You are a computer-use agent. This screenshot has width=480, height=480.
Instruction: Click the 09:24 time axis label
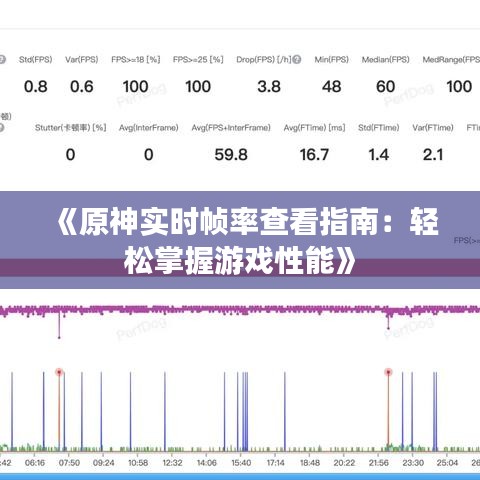point(104,463)
